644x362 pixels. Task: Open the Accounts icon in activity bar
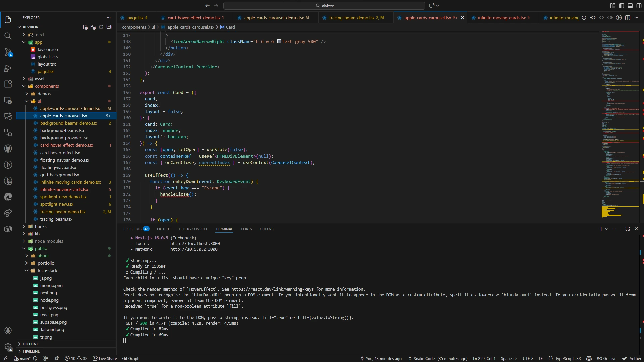tap(8, 330)
